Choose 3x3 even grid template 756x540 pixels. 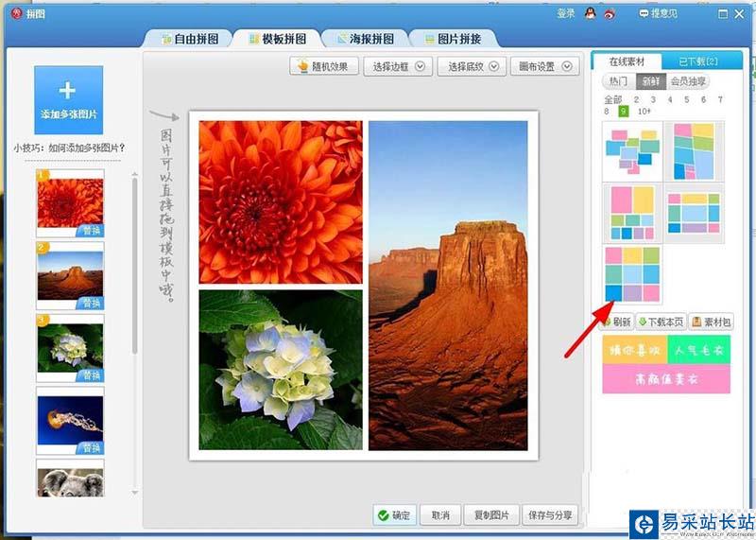click(632, 274)
